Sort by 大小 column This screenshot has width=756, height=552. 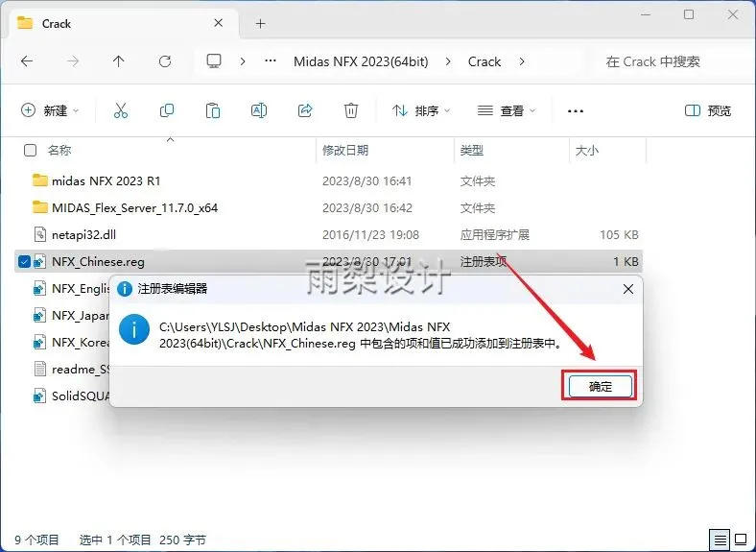pyautogui.click(x=587, y=151)
